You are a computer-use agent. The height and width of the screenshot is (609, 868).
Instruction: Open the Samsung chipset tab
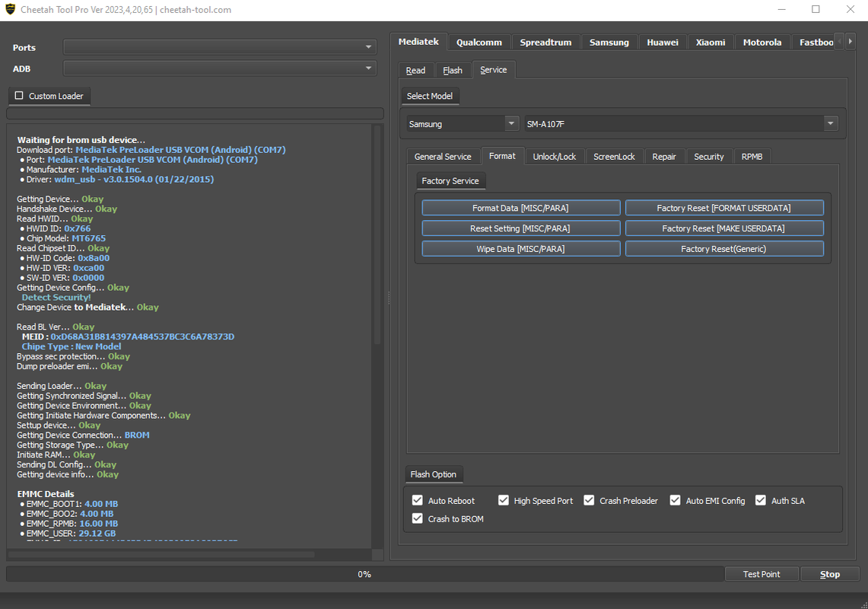coord(609,43)
